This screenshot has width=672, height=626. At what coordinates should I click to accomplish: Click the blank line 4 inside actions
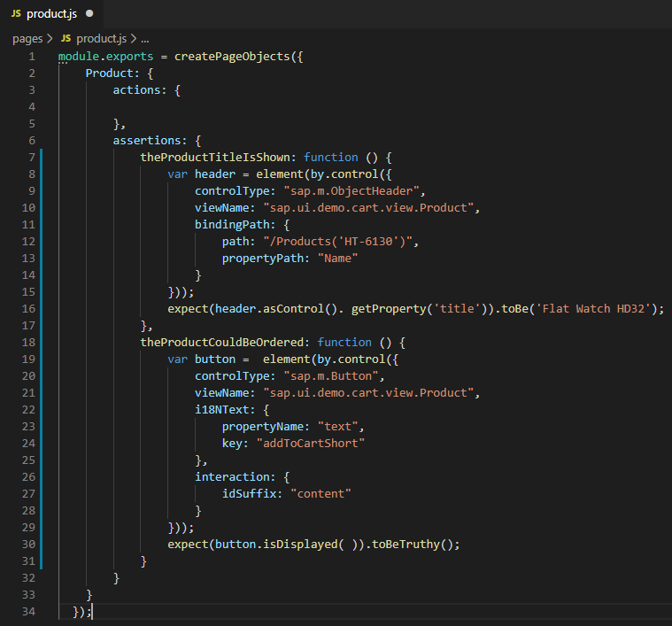click(x=364, y=107)
